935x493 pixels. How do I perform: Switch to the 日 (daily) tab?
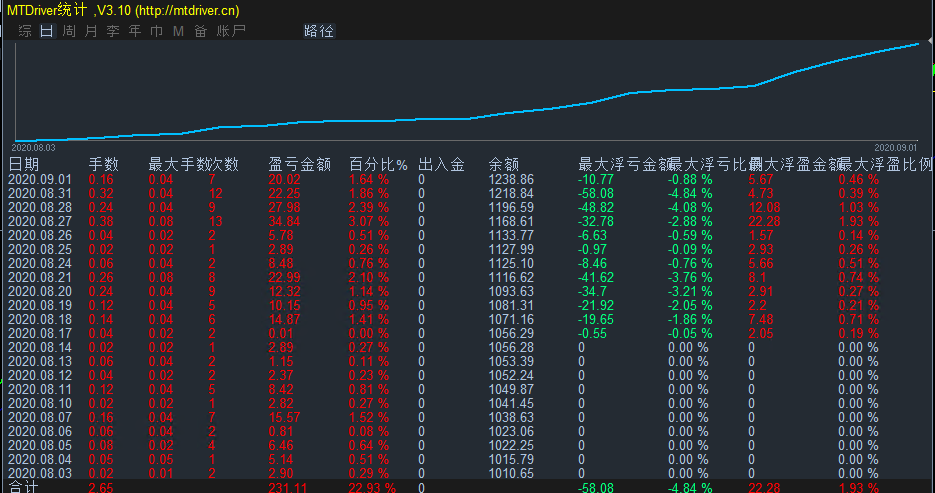pos(47,31)
